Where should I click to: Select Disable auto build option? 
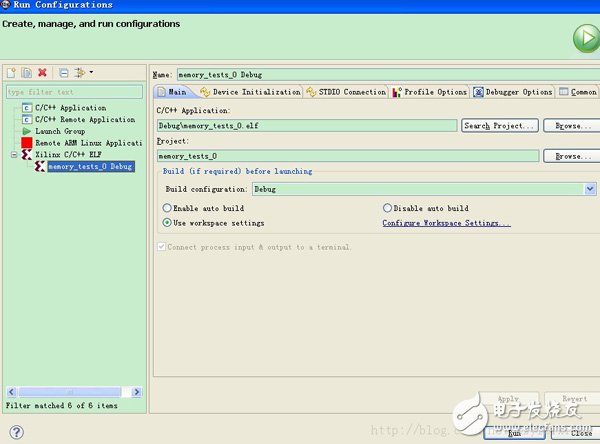pos(386,207)
